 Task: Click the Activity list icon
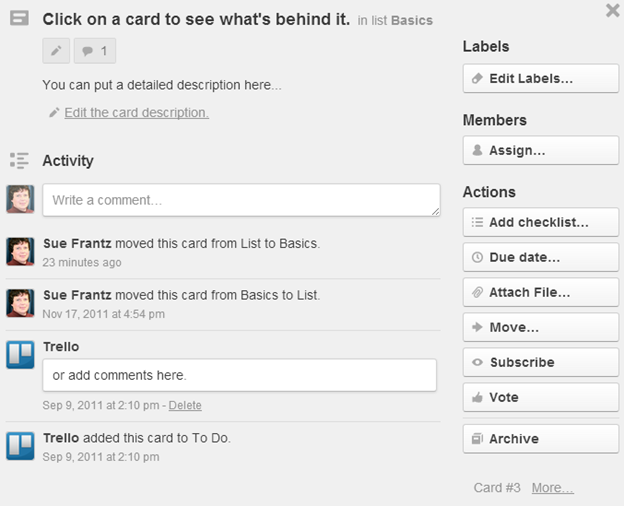19,160
